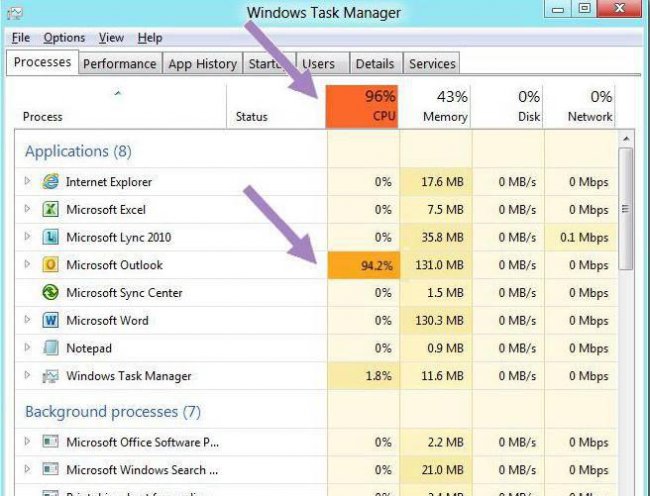Select the Microsoft Word row name
This screenshot has width=650, height=496.
[107, 320]
